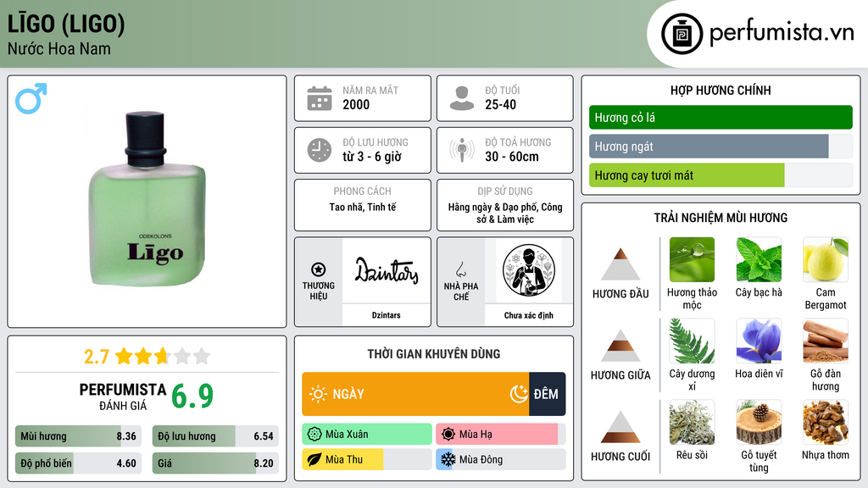Click the Mùa Xuân season bar

tap(366, 435)
